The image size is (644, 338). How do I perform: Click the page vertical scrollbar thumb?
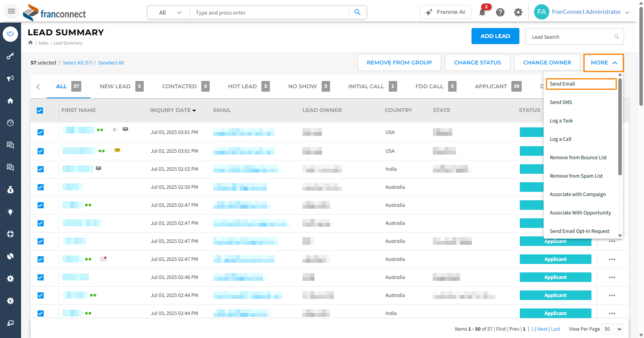[x=641, y=56]
